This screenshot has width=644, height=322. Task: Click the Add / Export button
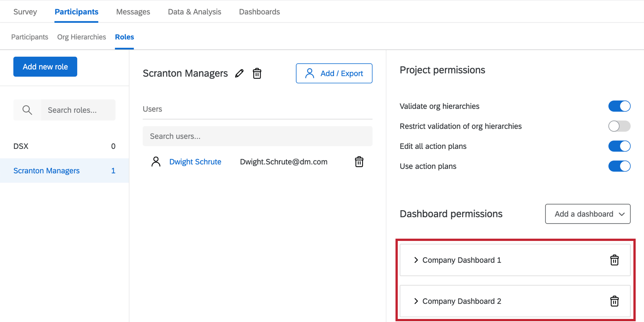click(x=334, y=73)
